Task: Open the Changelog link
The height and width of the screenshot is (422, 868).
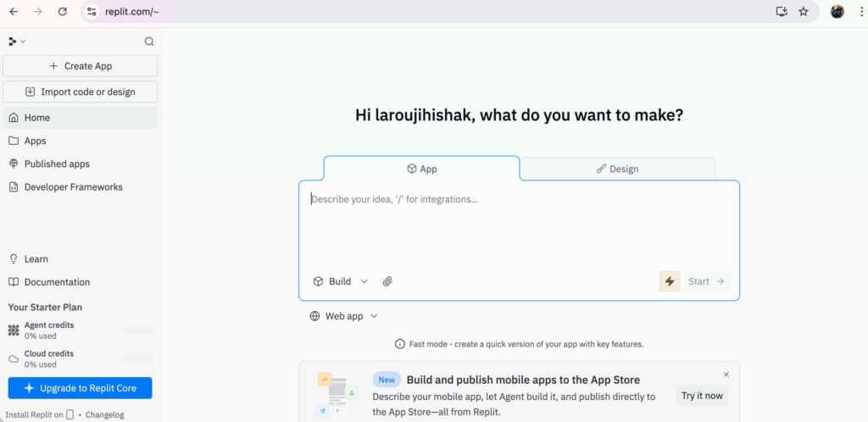Action: tap(105, 415)
